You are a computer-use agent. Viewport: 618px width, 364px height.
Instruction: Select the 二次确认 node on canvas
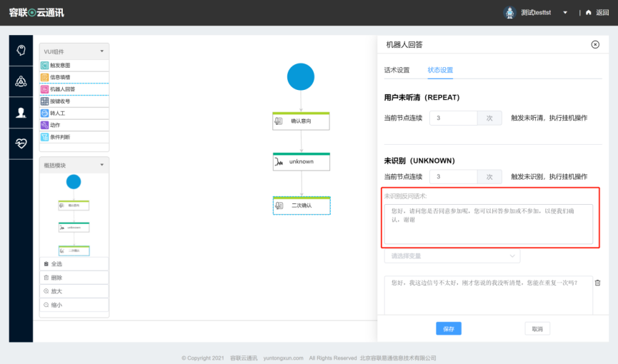[x=301, y=206]
